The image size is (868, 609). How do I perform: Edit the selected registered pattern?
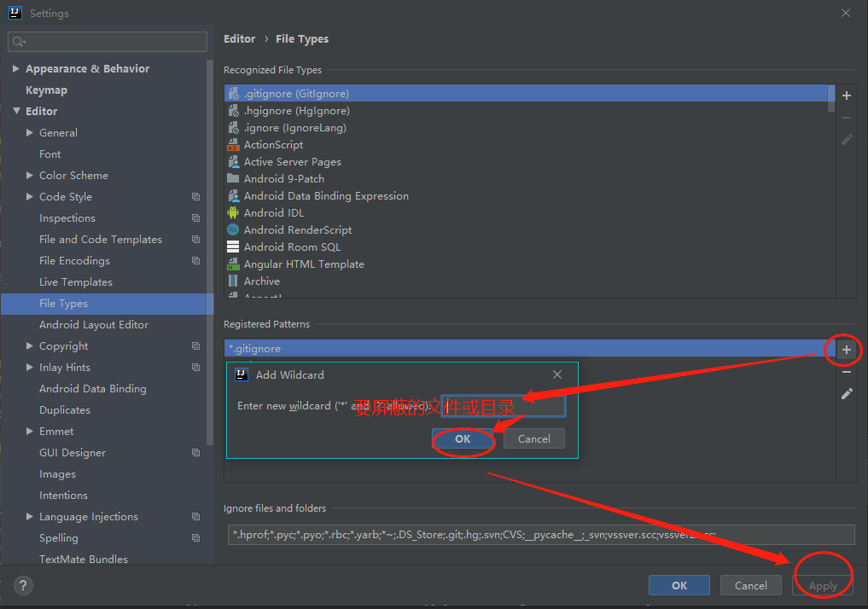(x=845, y=393)
